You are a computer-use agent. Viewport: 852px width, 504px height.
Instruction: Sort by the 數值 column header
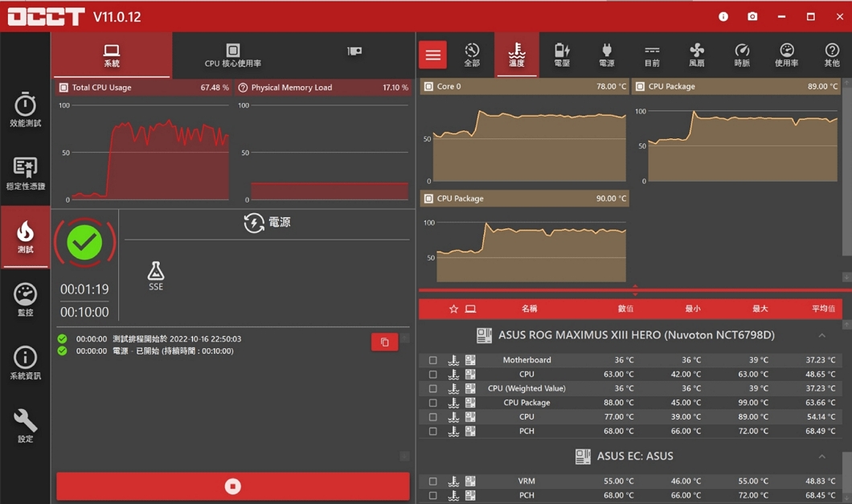(x=625, y=309)
